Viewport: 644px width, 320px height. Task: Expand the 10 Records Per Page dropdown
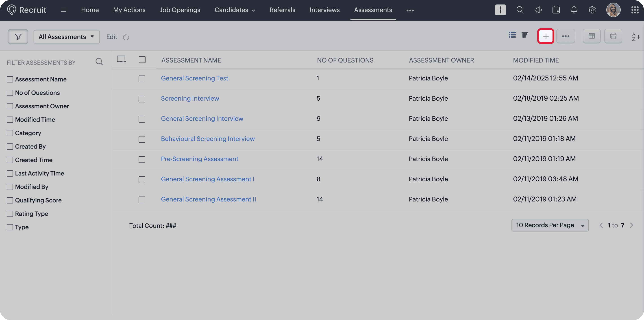point(550,225)
